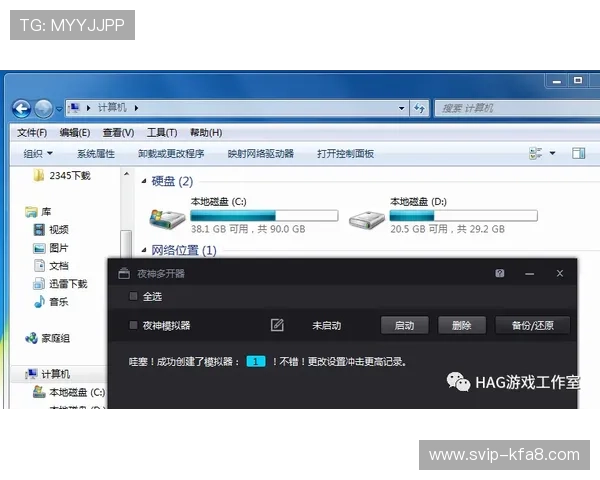This screenshot has width=600, height=480.
Task: Select the 本地磁盘 (C:) drive icon
Action: coord(168,219)
